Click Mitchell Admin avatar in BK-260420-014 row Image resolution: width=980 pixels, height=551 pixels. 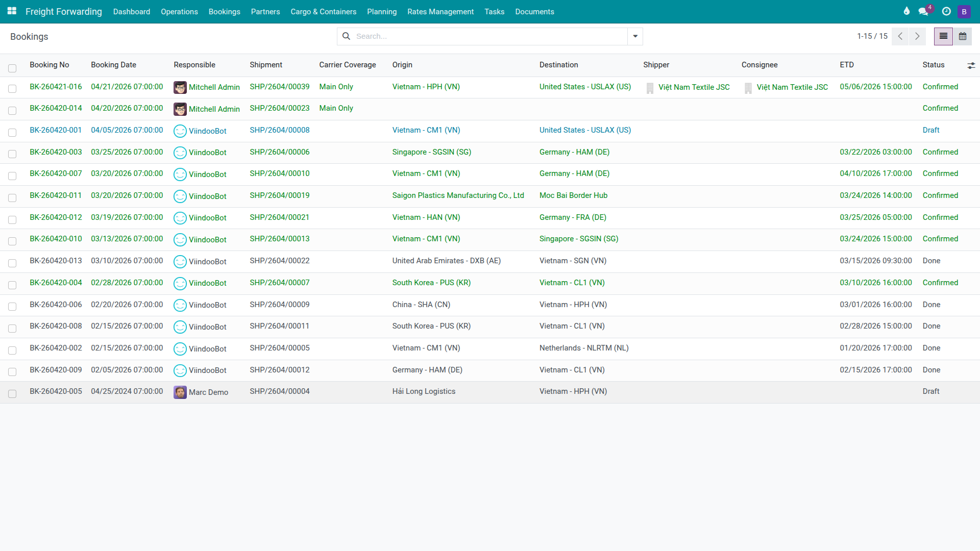(180, 109)
